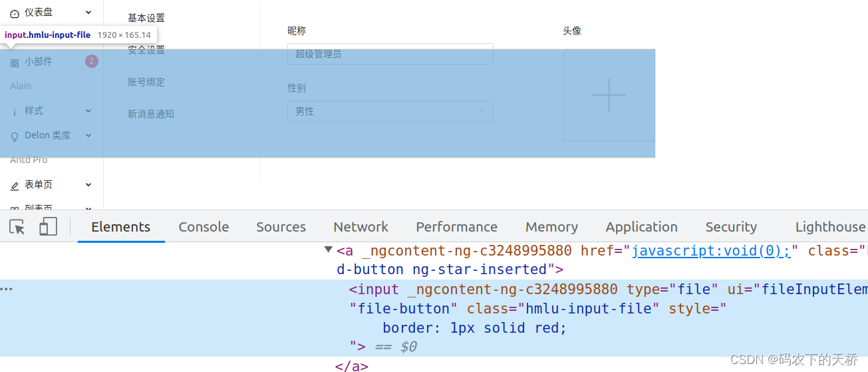Select 安全设置 in the settings menu
This screenshot has width=868, height=372.
pyautogui.click(x=146, y=50)
